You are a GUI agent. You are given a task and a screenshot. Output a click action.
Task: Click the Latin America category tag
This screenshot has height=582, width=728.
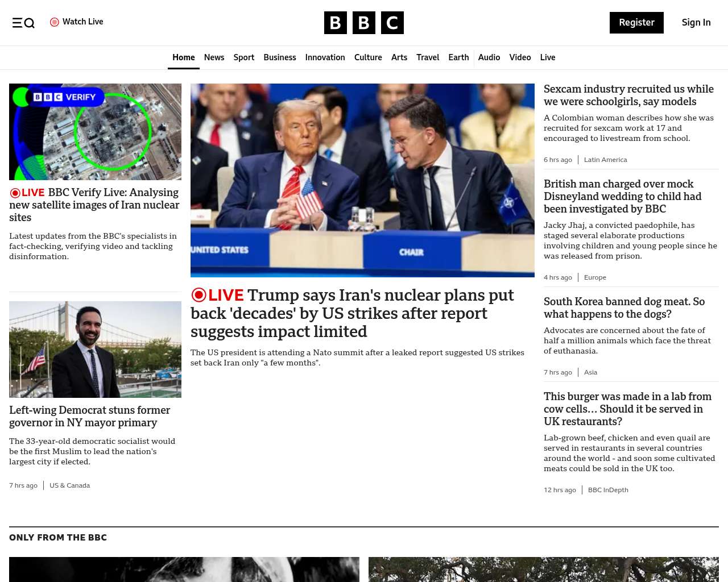pos(605,160)
